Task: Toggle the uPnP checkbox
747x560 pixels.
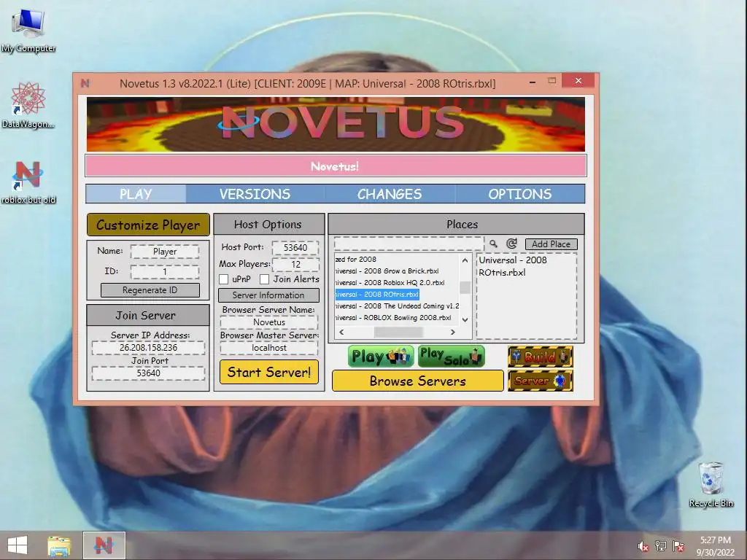Action: [x=223, y=279]
